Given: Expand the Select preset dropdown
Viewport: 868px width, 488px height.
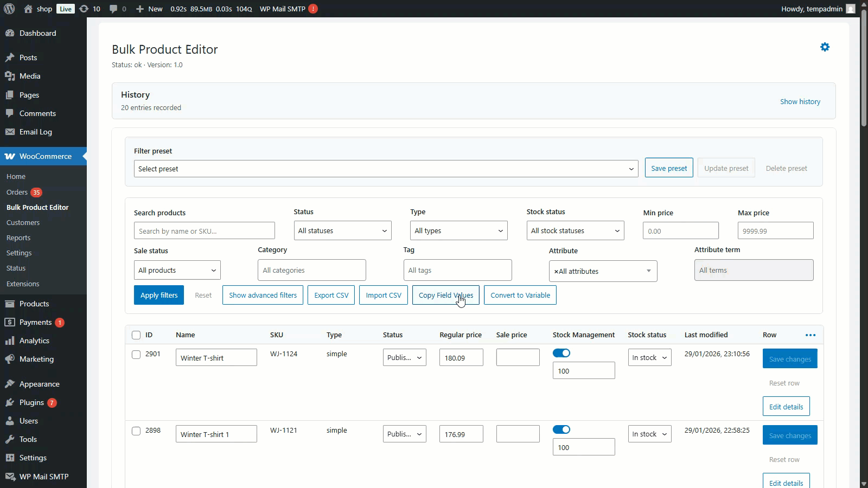Looking at the screenshot, I should click(386, 169).
